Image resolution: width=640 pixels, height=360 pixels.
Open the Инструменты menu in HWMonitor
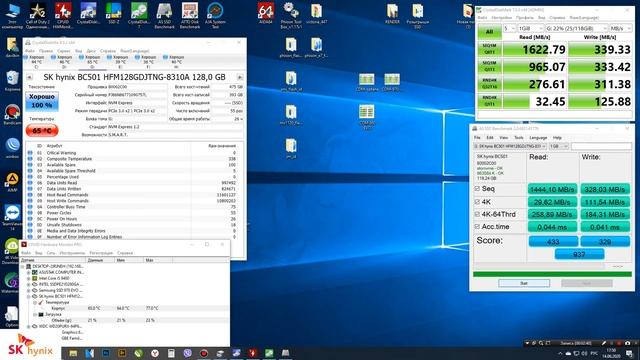tap(72, 253)
